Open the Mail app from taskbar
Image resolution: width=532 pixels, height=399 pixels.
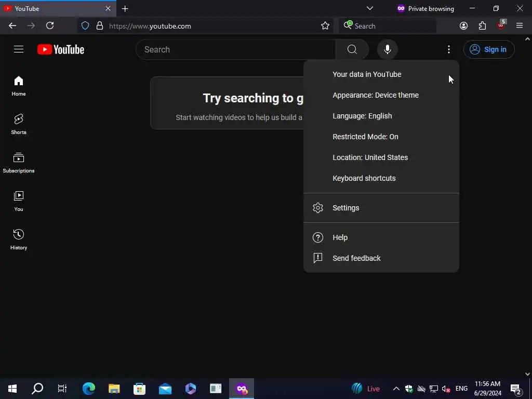point(165,389)
